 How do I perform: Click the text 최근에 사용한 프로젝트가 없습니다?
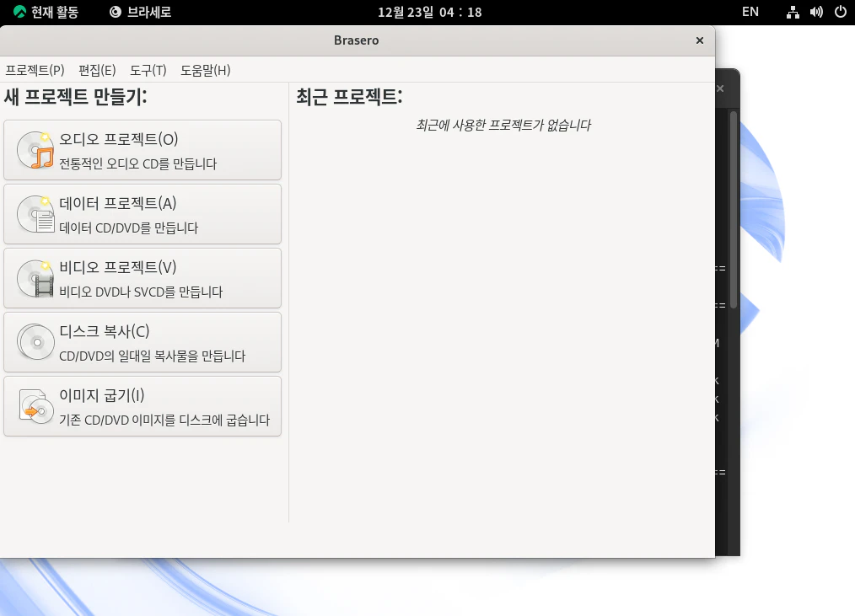[x=503, y=126]
